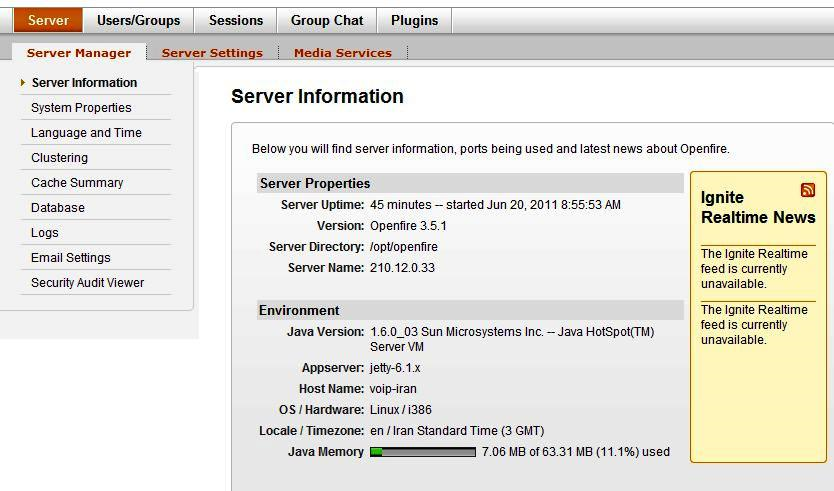This screenshot has width=834, height=491.
Task: Open the Clustering page
Action: (59, 157)
